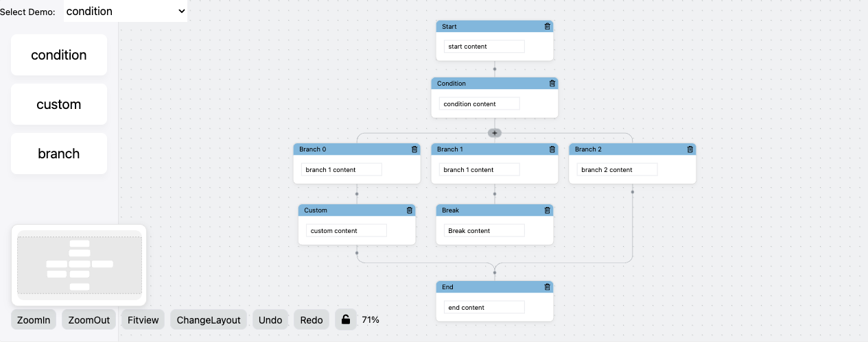The width and height of the screenshot is (868, 342).
Task: Delete the End node via trash icon
Action: click(547, 287)
